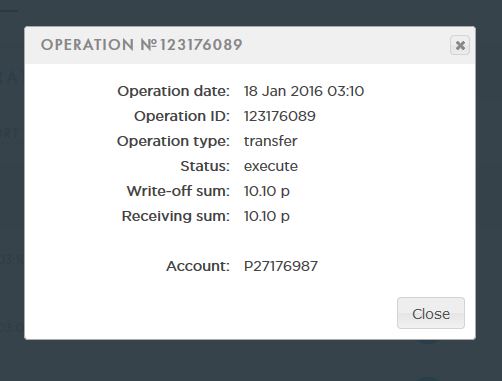Click the account number P27176987
This screenshot has height=381, width=502.
tap(281, 266)
